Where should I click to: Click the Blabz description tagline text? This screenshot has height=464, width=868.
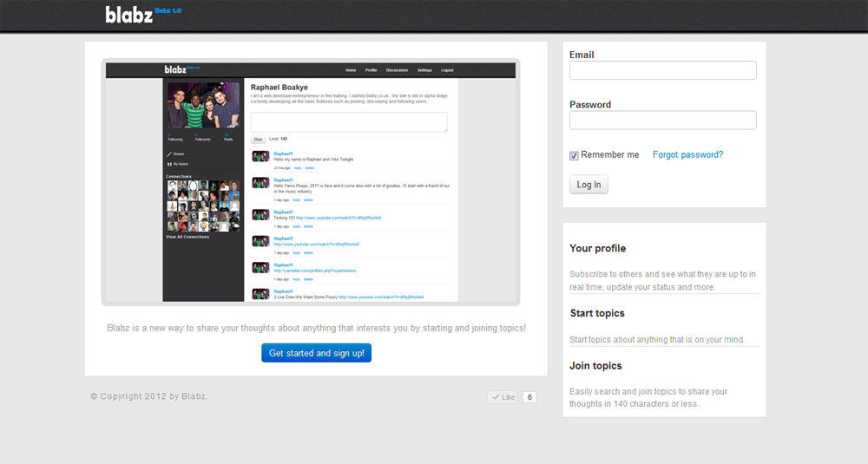tap(316, 328)
